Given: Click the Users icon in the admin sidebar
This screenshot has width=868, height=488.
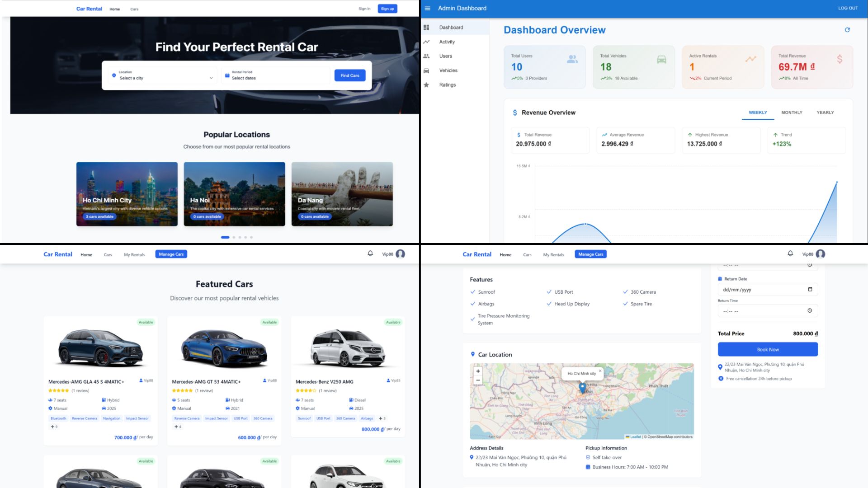Looking at the screenshot, I should [x=427, y=56].
